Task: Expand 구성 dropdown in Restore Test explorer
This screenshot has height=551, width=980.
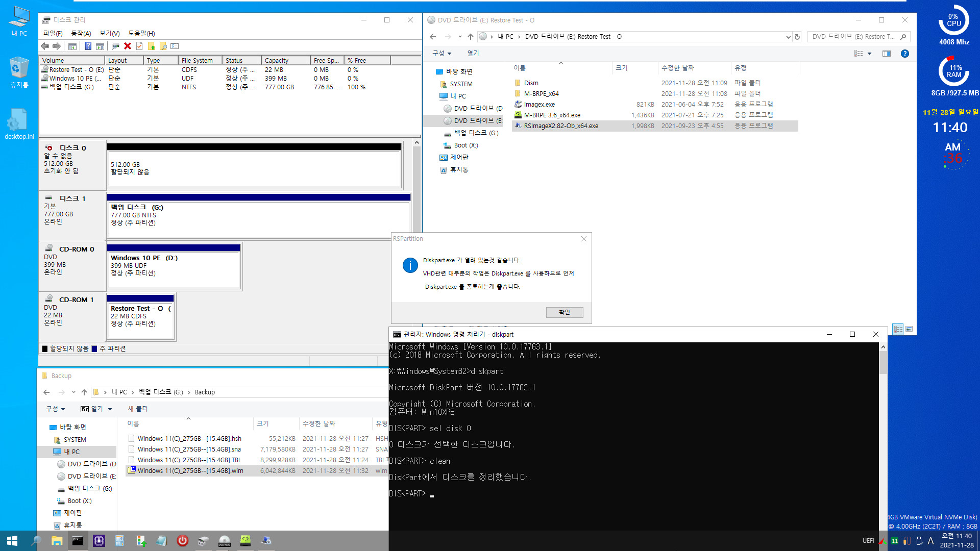Action: coord(442,53)
